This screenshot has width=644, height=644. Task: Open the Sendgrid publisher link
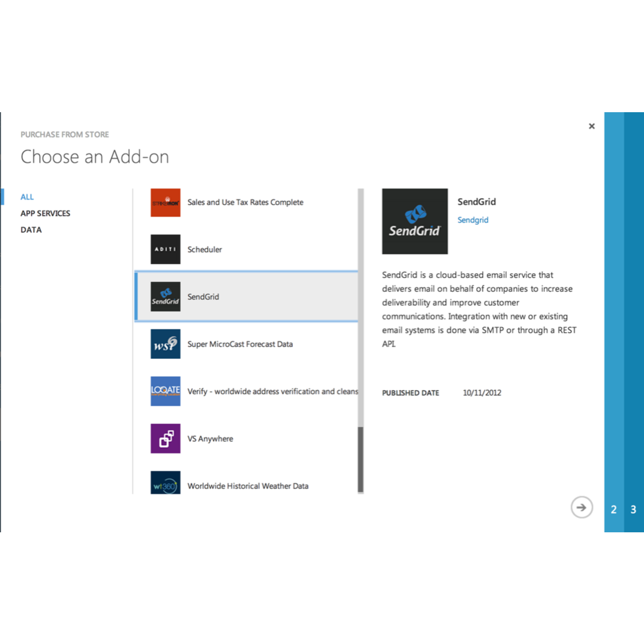472,220
